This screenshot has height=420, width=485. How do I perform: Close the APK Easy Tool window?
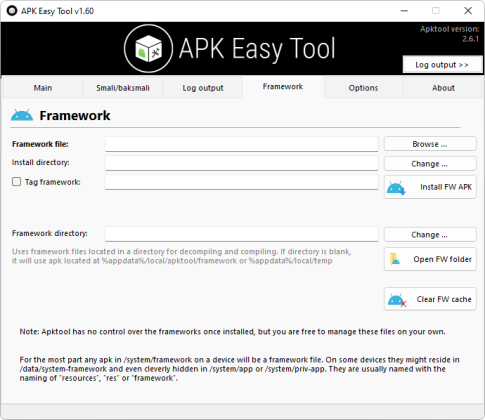click(468, 11)
